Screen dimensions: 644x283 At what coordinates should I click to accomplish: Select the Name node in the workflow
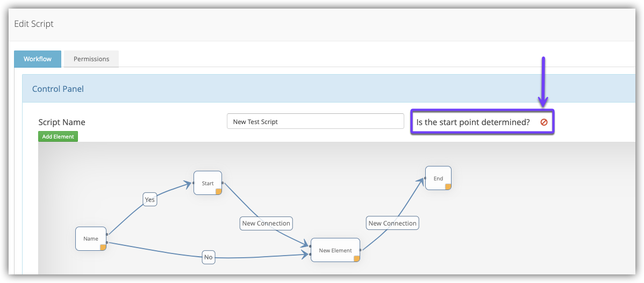click(90, 238)
